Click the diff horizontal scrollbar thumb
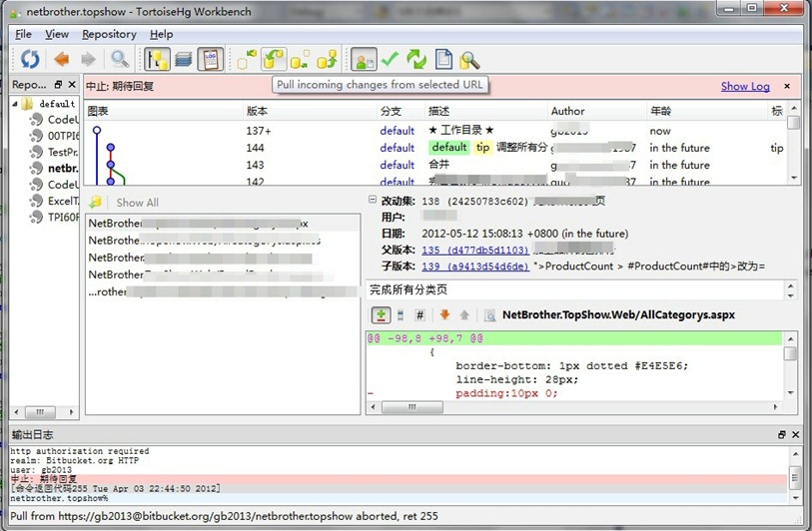The height and width of the screenshot is (531, 812). [x=412, y=407]
